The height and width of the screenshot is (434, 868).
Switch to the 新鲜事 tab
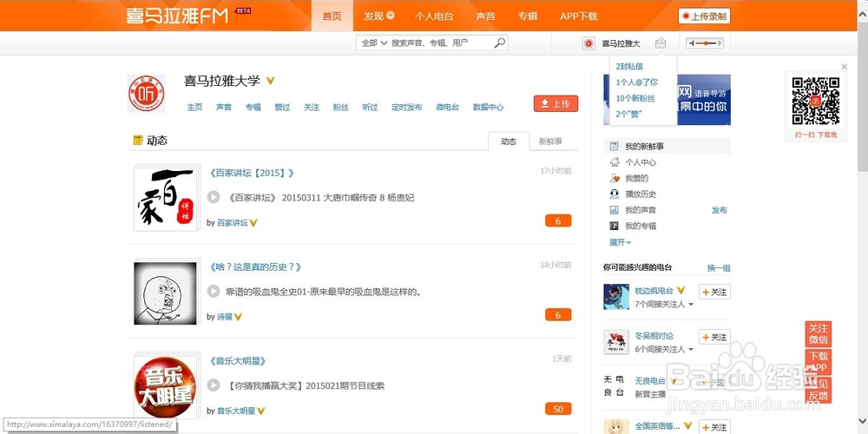coord(550,141)
